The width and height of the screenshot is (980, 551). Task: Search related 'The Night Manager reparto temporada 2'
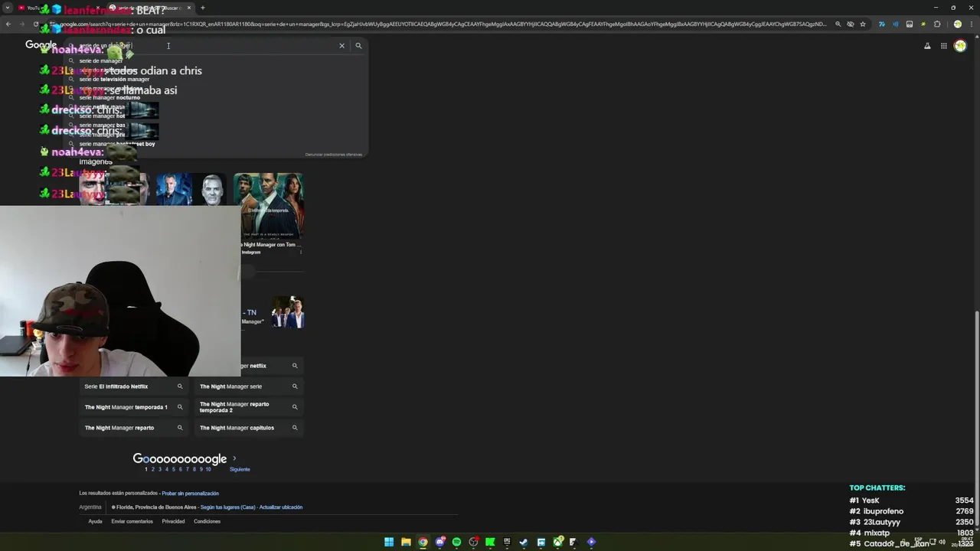click(249, 407)
